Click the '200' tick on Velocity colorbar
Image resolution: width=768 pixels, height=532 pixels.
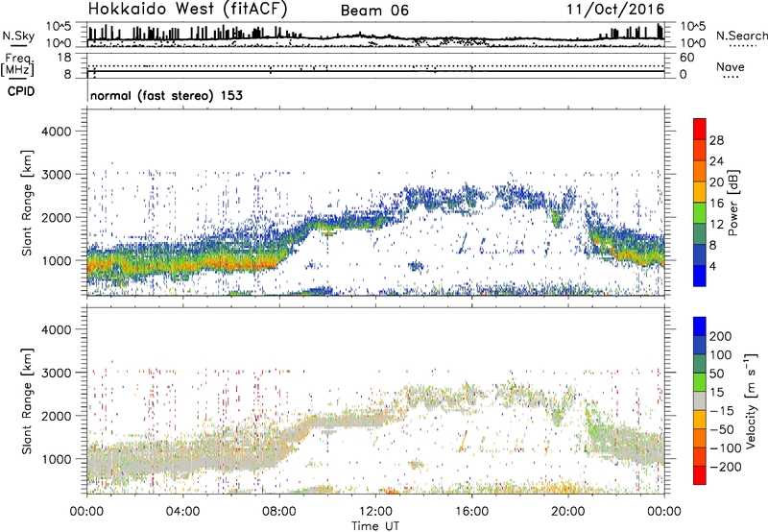(x=721, y=336)
